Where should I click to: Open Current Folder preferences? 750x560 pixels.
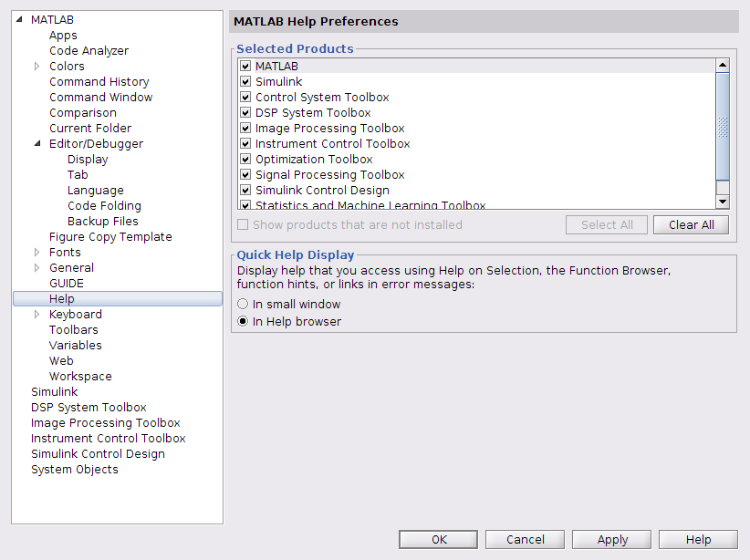coord(90,129)
